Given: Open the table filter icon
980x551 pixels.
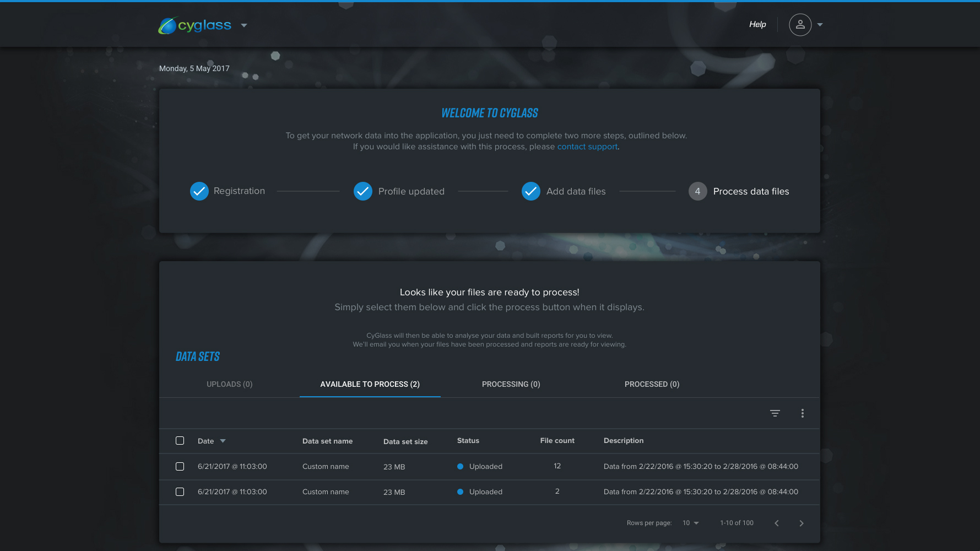Looking at the screenshot, I should [775, 413].
